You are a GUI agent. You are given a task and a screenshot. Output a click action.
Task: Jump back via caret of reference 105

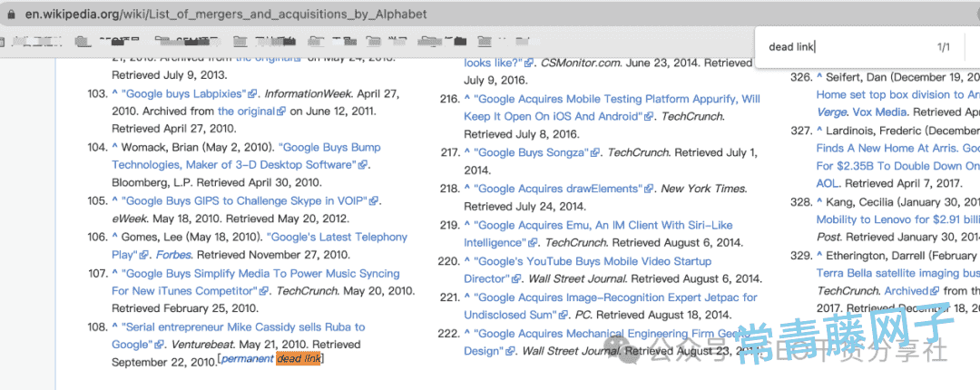click(x=115, y=200)
